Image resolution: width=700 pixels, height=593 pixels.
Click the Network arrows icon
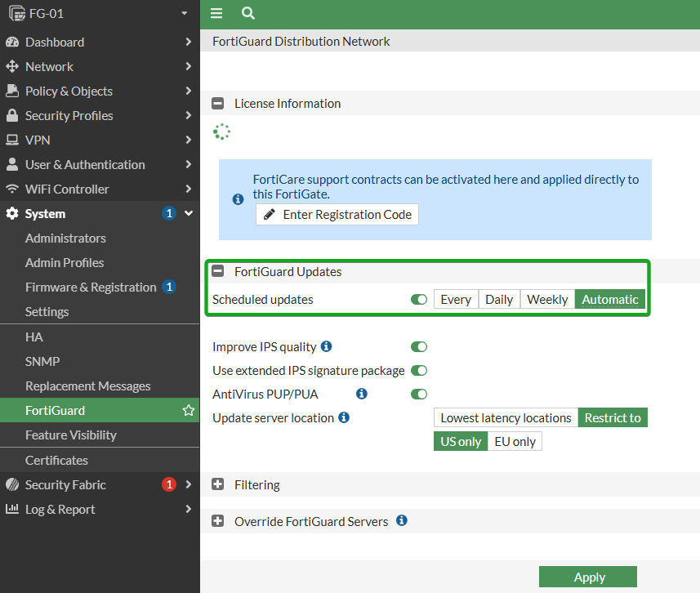point(12,66)
